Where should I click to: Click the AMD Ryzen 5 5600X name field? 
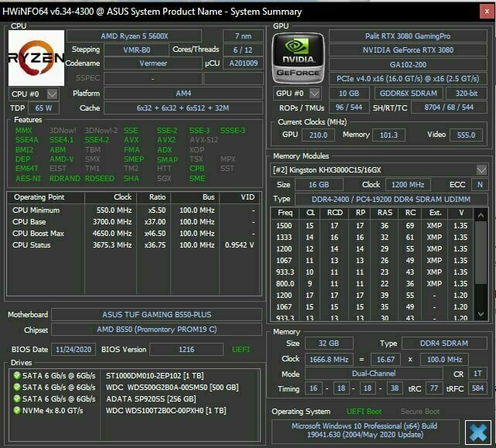tap(134, 36)
